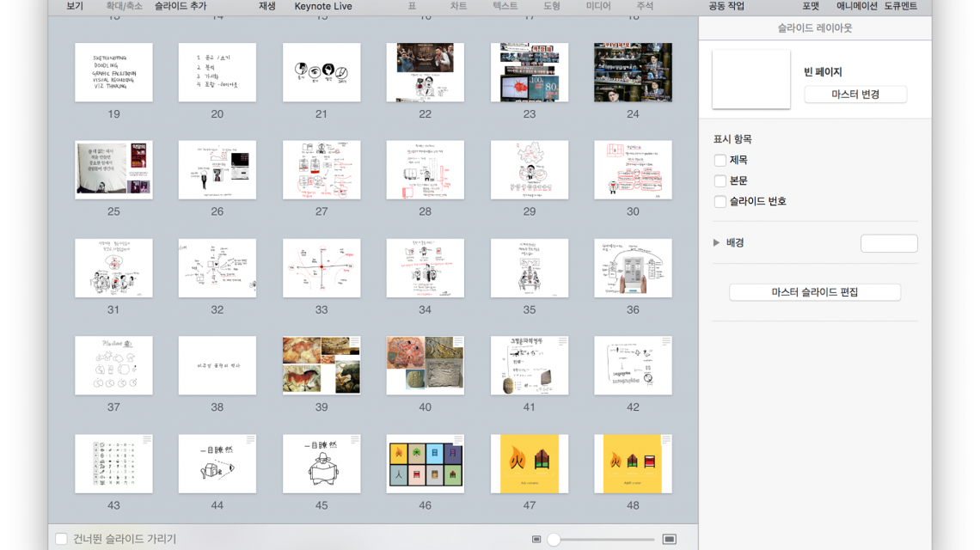Expand the 배경 (background) section

[717, 243]
